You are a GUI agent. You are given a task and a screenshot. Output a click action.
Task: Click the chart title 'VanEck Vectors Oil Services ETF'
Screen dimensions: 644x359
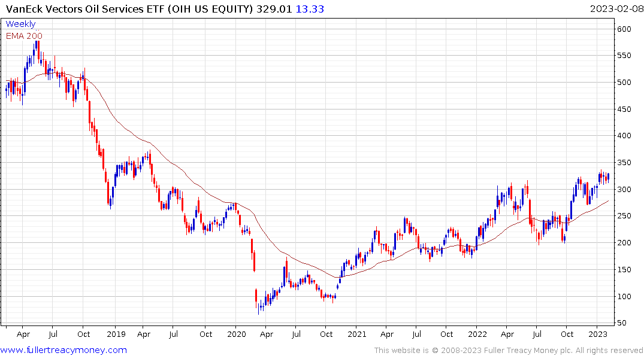point(86,8)
